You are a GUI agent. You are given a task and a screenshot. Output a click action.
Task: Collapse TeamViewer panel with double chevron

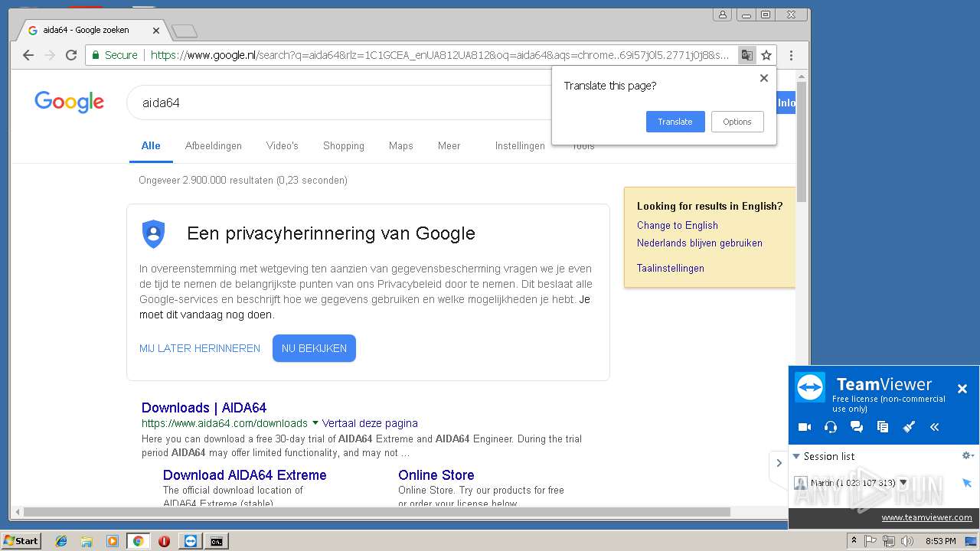click(x=934, y=427)
